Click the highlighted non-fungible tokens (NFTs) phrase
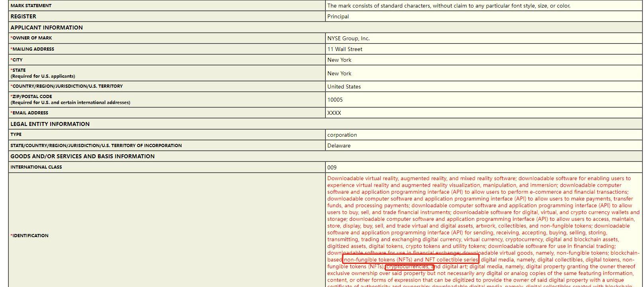644x287 pixels. tap(411, 260)
